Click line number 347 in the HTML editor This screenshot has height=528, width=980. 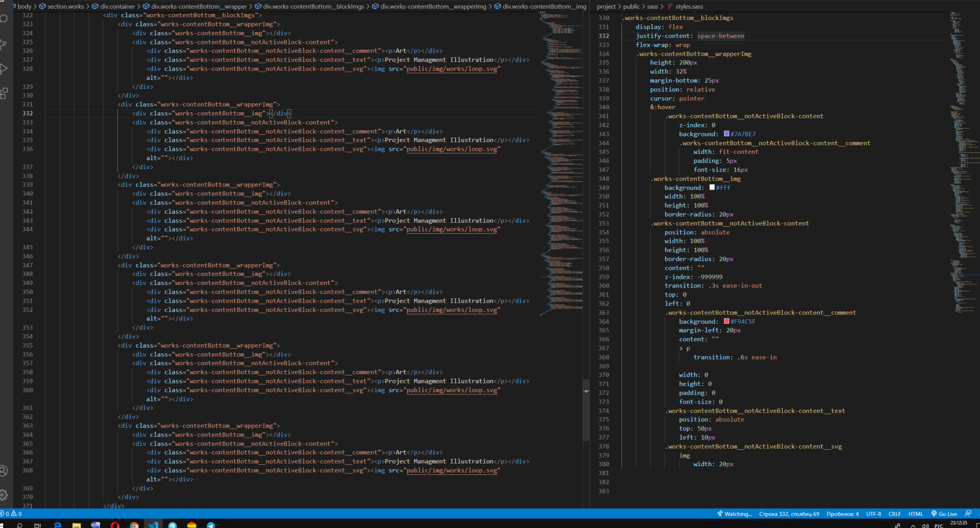click(27, 265)
